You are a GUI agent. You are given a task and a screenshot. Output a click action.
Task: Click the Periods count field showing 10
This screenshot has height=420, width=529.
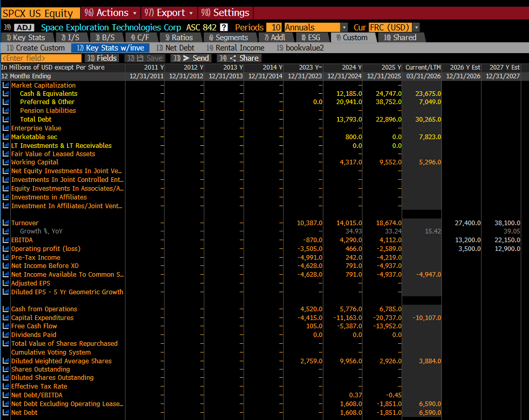click(x=274, y=27)
